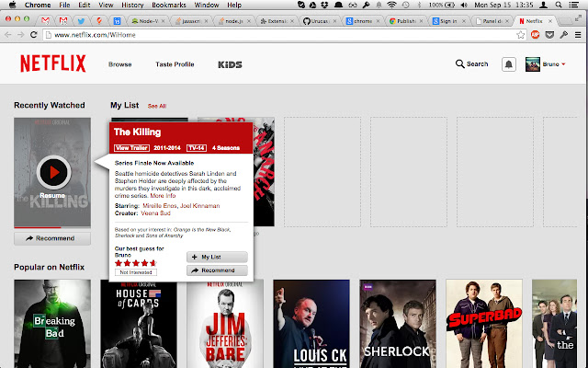Click the user account icon in menu bar
The height and width of the screenshot is (368, 588).
(x=543, y=5)
